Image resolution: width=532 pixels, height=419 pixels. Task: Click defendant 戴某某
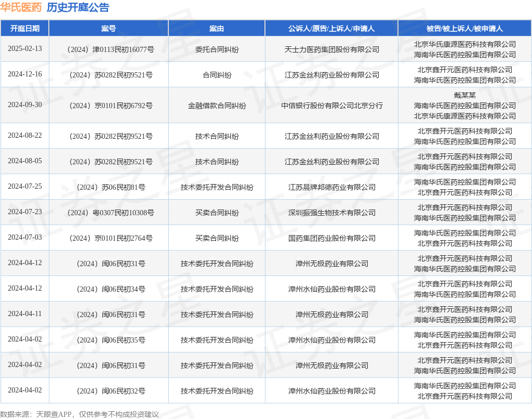click(x=465, y=95)
